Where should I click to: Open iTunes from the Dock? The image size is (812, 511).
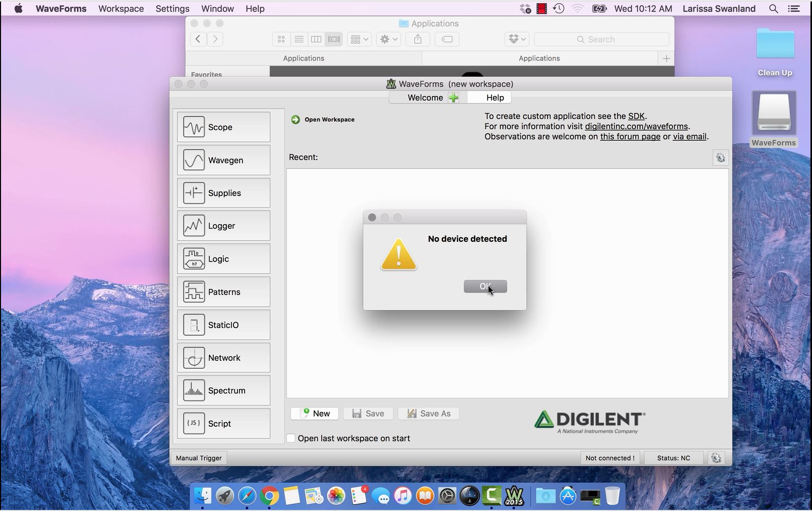click(403, 496)
